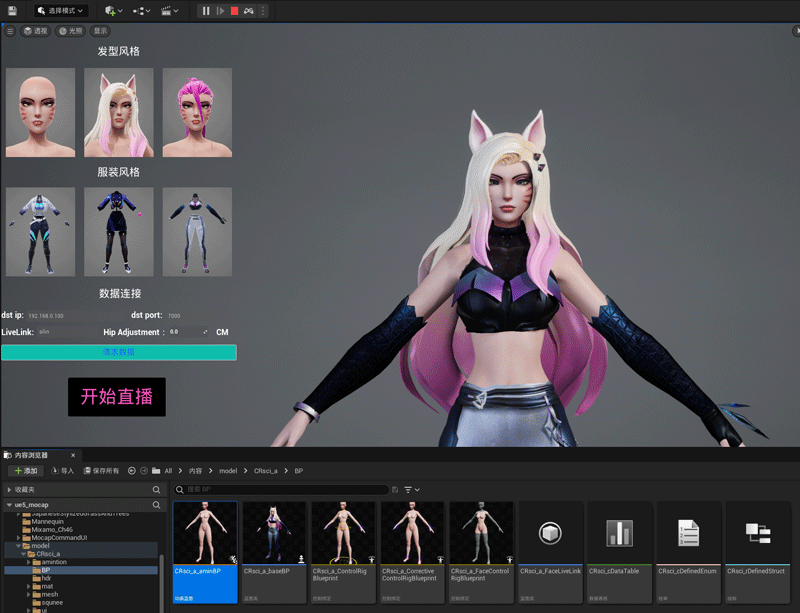This screenshot has width=800, height=613.
Task: Open the 选择模式 mode dropdown
Action: pyautogui.click(x=61, y=10)
